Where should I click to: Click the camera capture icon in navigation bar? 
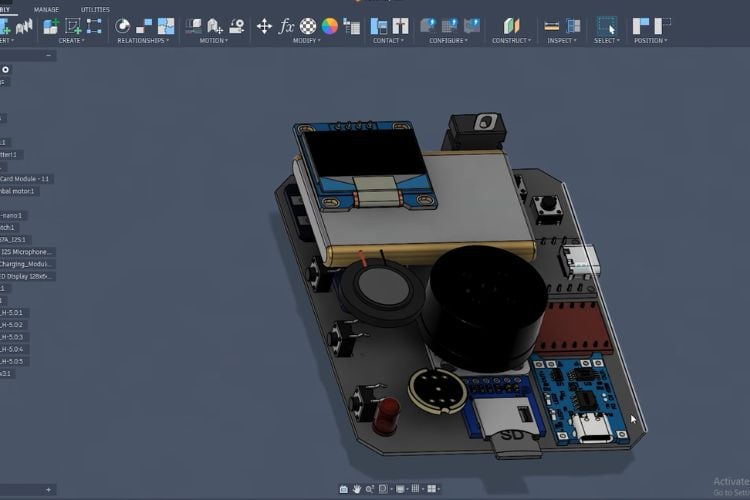[343, 489]
